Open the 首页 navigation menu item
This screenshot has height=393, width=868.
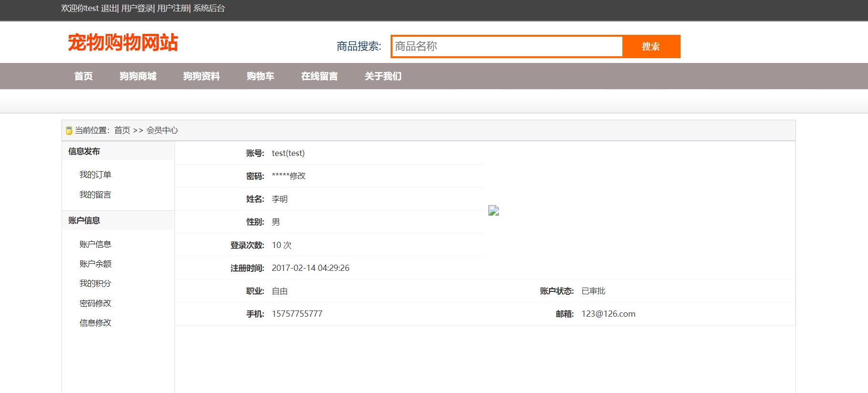83,76
